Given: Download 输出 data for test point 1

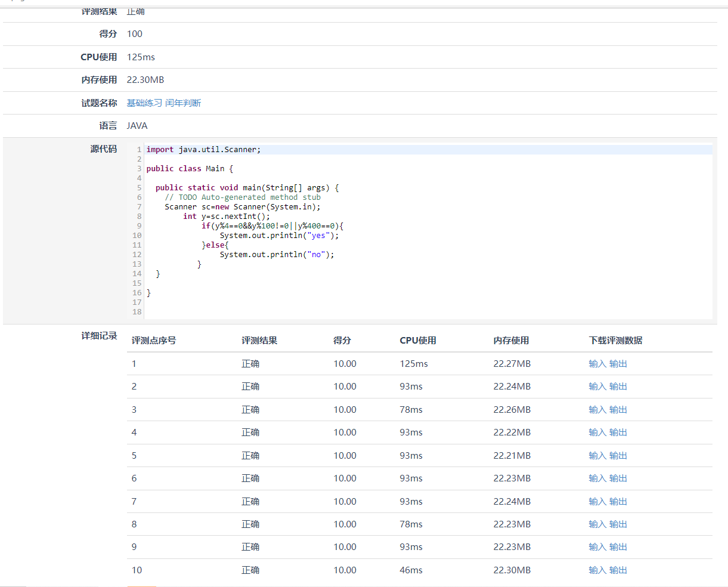Looking at the screenshot, I should [618, 364].
